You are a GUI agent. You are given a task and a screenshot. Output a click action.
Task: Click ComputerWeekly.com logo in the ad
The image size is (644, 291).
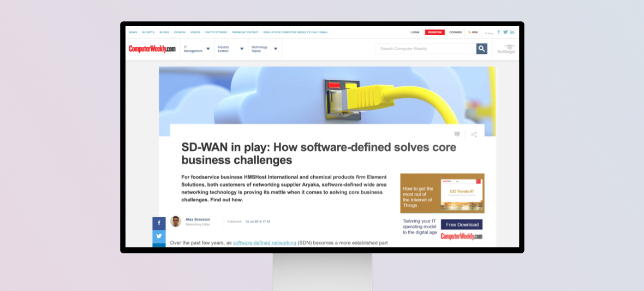pyautogui.click(x=462, y=236)
